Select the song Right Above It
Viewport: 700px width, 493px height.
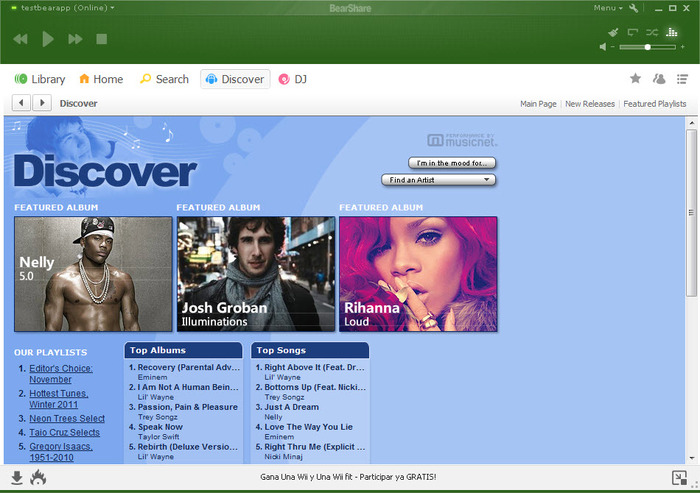pyautogui.click(x=314, y=367)
